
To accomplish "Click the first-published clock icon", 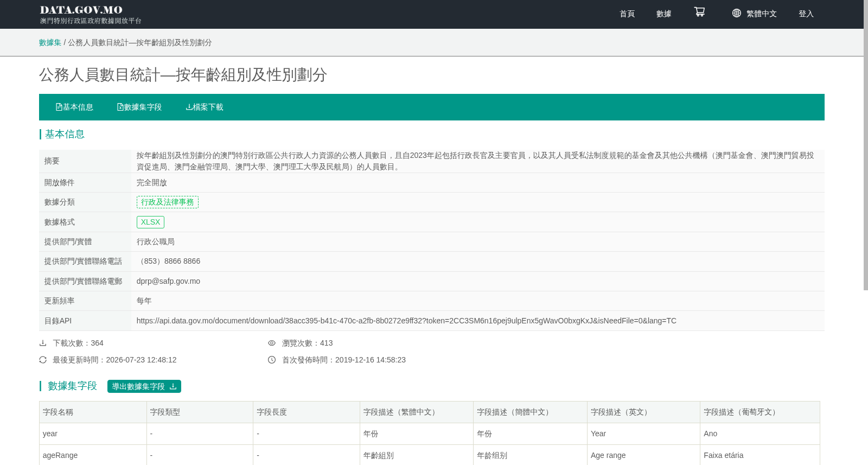I will pyautogui.click(x=272, y=360).
